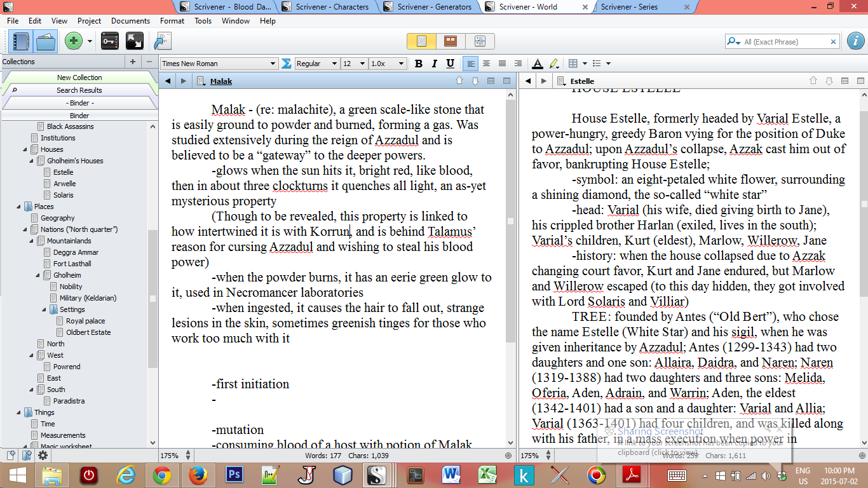868x488 pixels.
Task: Open the Documents menu
Action: 130,21
